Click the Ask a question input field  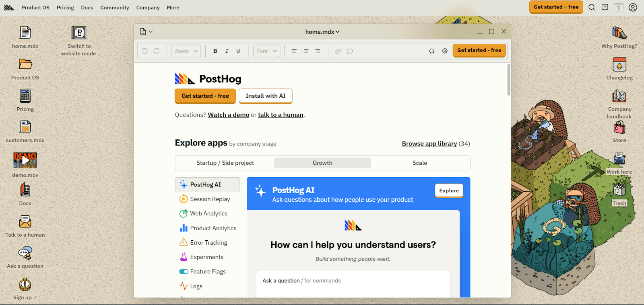click(353, 284)
